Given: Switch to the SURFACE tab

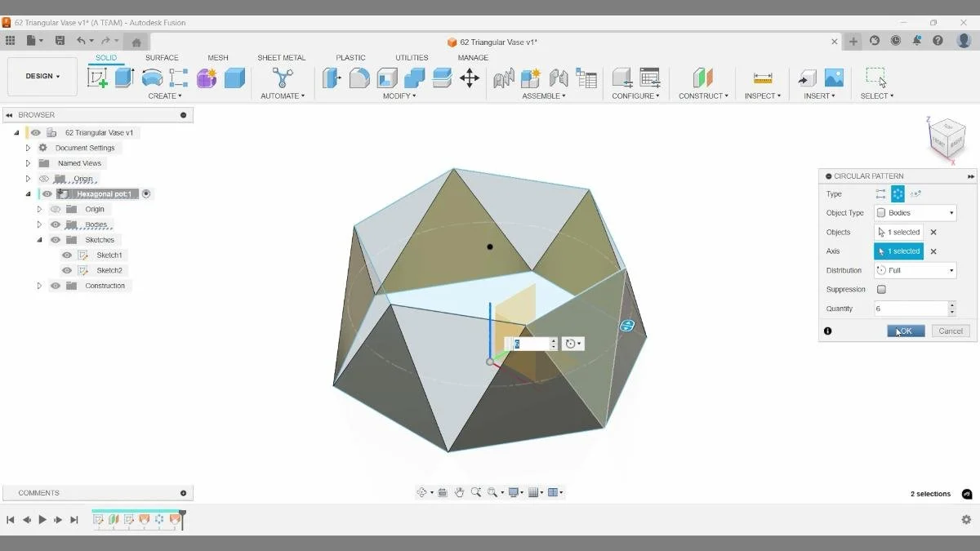Looking at the screenshot, I should (162, 58).
